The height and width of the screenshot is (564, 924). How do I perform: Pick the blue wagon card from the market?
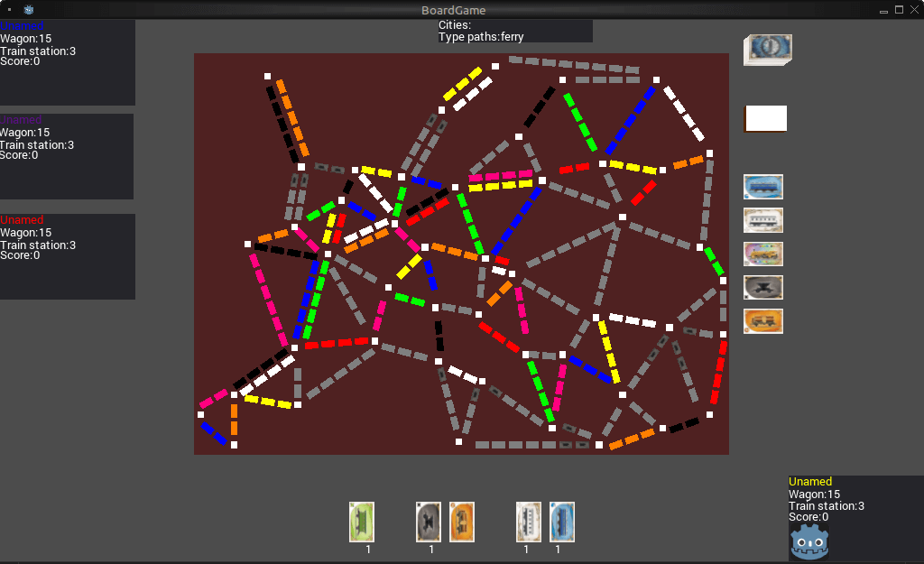coord(762,187)
